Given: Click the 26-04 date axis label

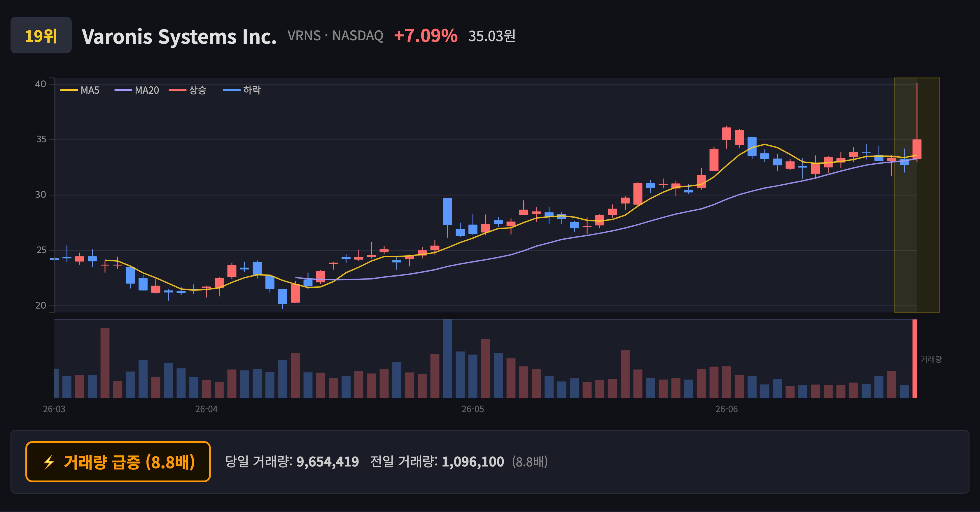Looking at the screenshot, I should [206, 409].
